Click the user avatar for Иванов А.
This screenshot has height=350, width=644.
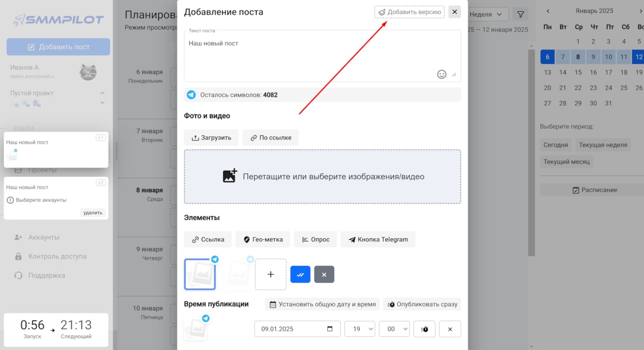88,72
